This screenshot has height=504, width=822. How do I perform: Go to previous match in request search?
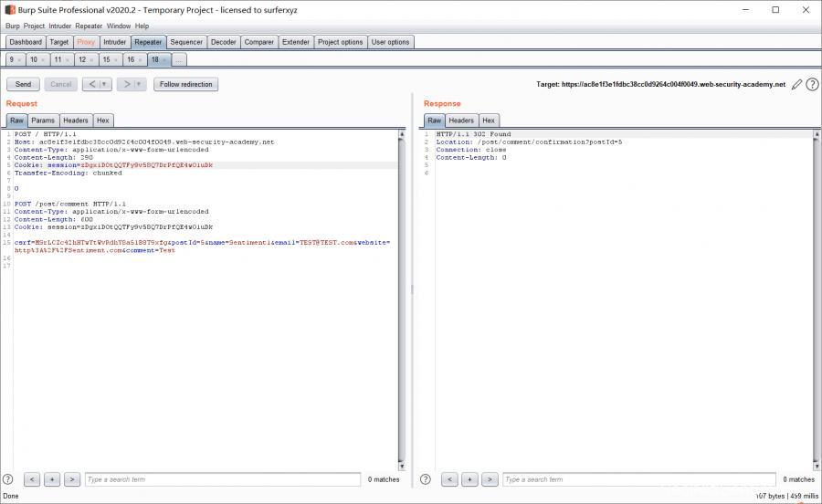(x=32, y=479)
